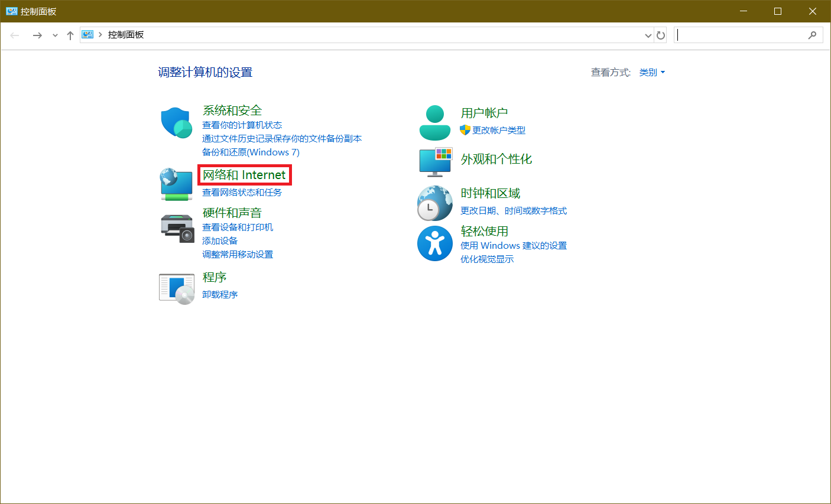This screenshot has height=504, width=831.
Task: Click 查看设备和打印机 link
Action: 238,227
